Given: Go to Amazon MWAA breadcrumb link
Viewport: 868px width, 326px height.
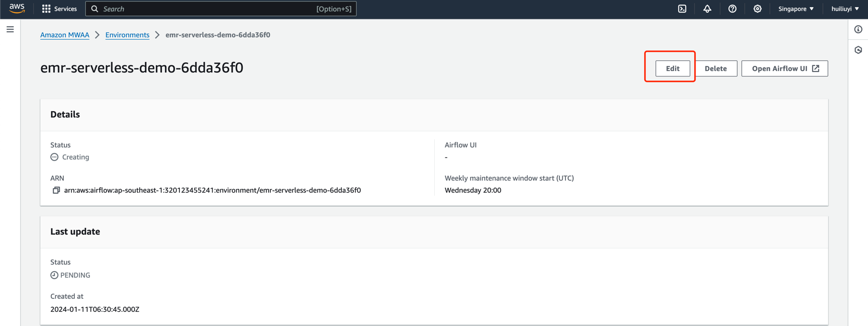Looking at the screenshot, I should coord(64,35).
